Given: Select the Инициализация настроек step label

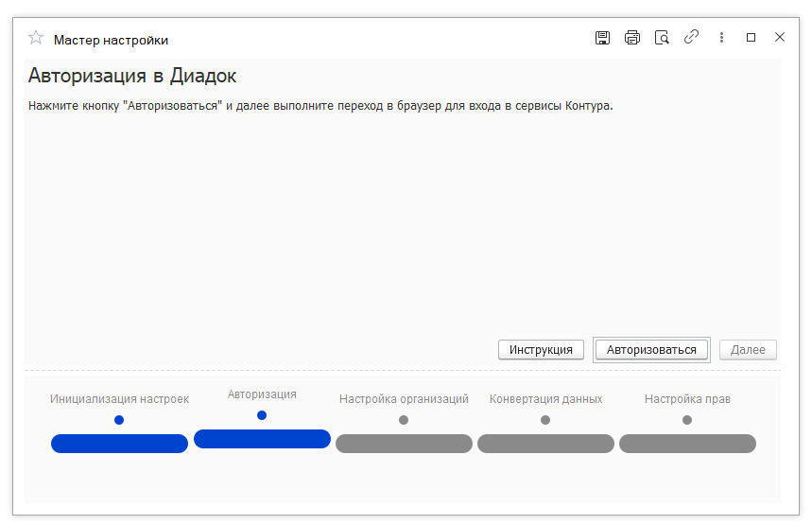Looking at the screenshot, I should pyautogui.click(x=120, y=399).
